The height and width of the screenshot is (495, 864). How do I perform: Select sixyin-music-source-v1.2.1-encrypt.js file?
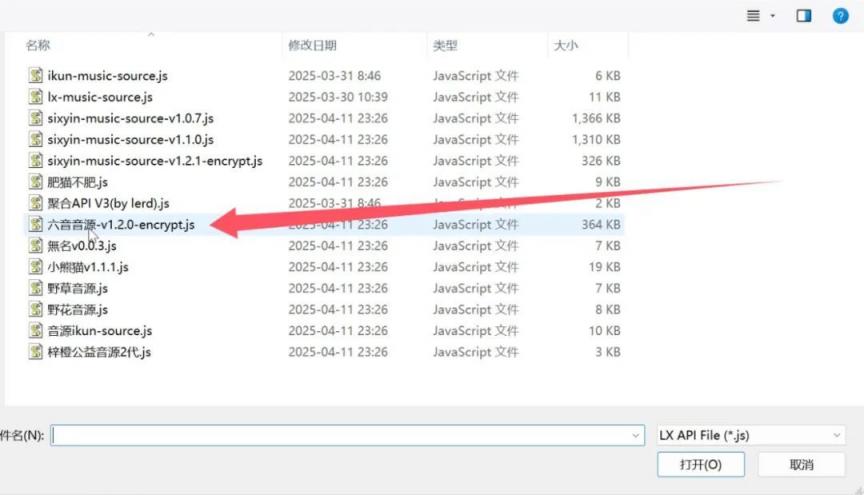pos(154,161)
